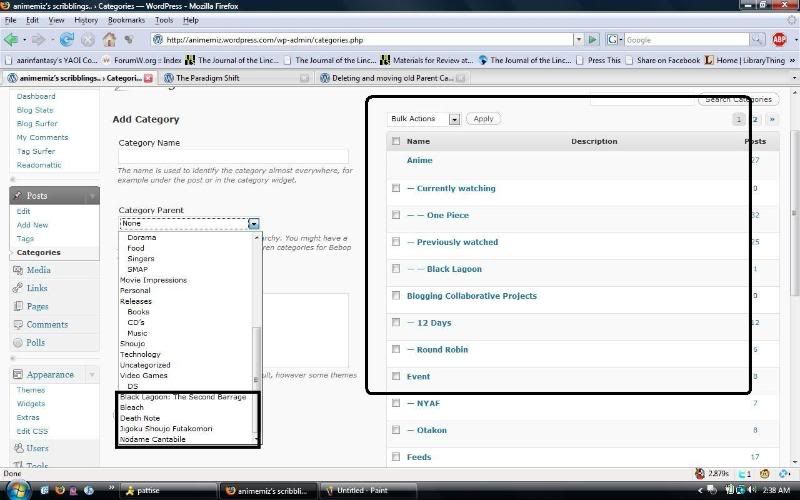This screenshot has width=800, height=500.
Task: Open the list-all-tabs dropdown arrow
Action: (794, 78)
